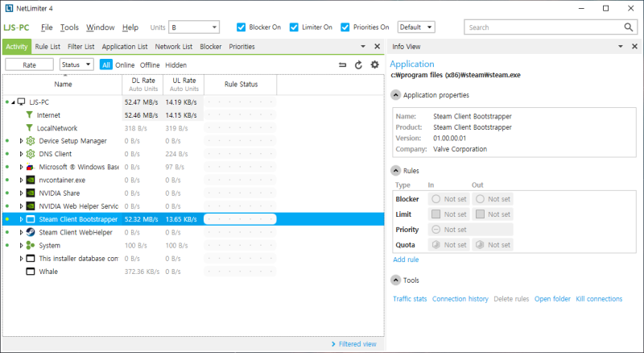The height and width of the screenshot is (353, 644).
Task: Open the Info View panel options arrow
Action: pyautogui.click(x=621, y=47)
